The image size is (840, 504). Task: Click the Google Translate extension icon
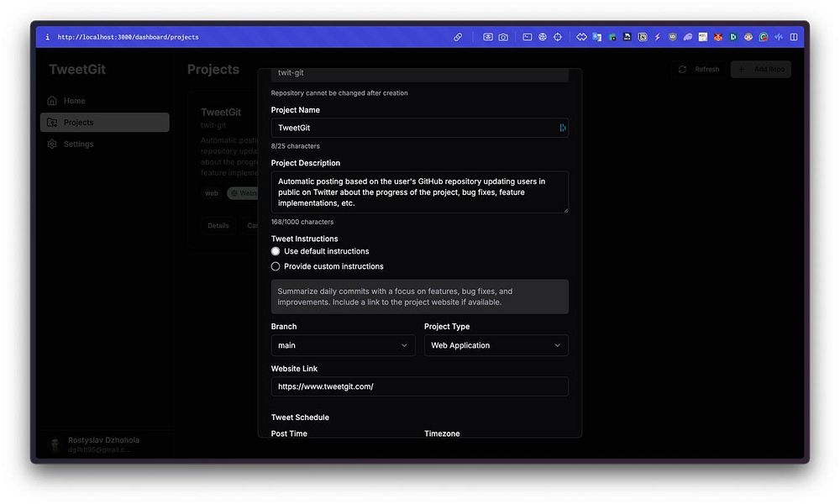(596, 37)
